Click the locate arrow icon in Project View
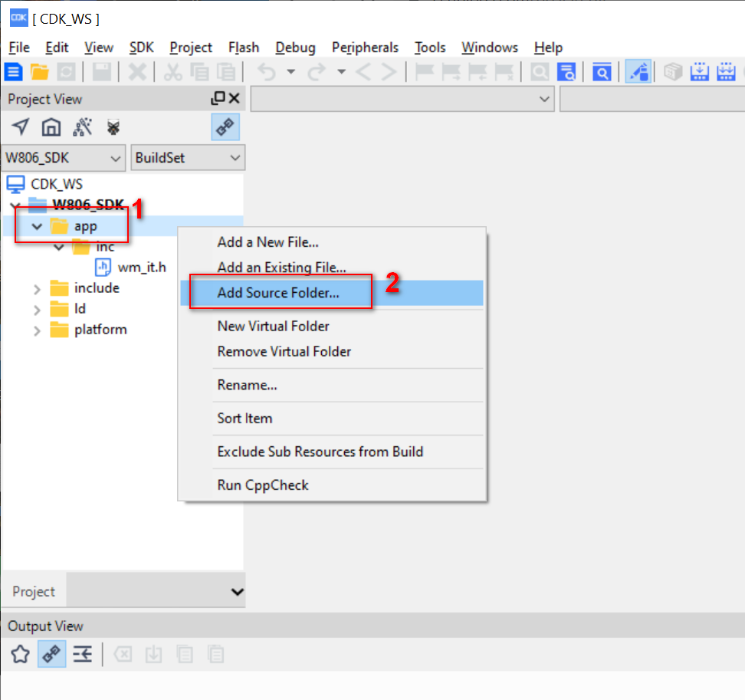This screenshot has width=745, height=700. 21,127
